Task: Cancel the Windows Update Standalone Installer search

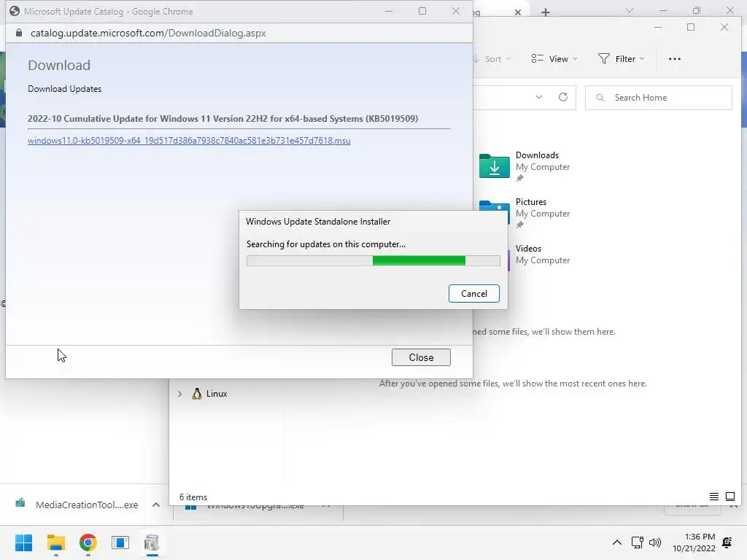Action: [473, 293]
